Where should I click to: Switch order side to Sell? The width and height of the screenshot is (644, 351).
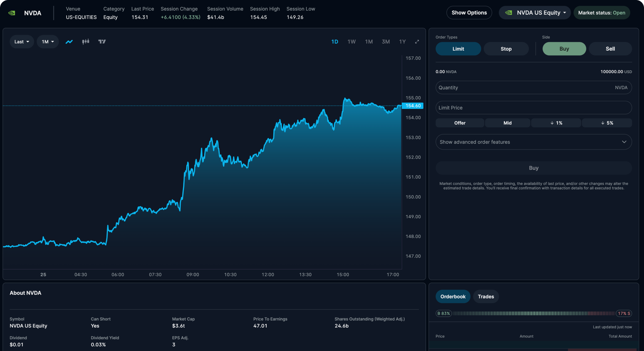(x=610, y=49)
